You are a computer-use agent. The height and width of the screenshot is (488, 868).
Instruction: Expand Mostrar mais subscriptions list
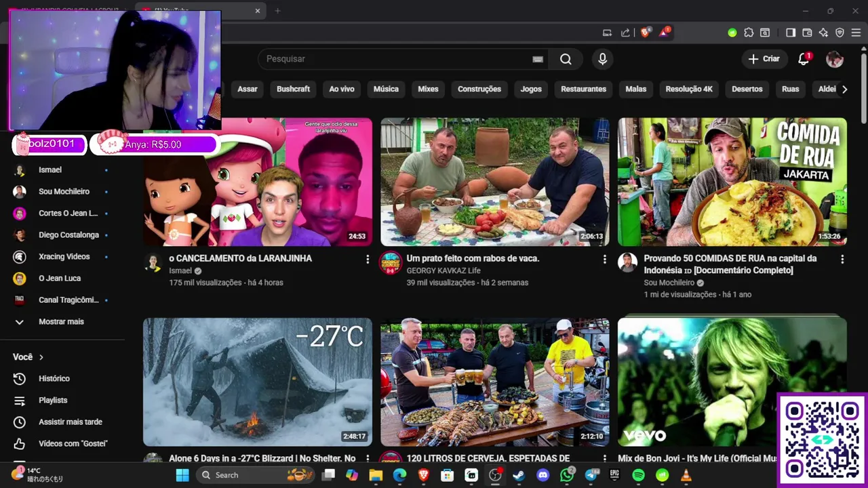coord(62,321)
